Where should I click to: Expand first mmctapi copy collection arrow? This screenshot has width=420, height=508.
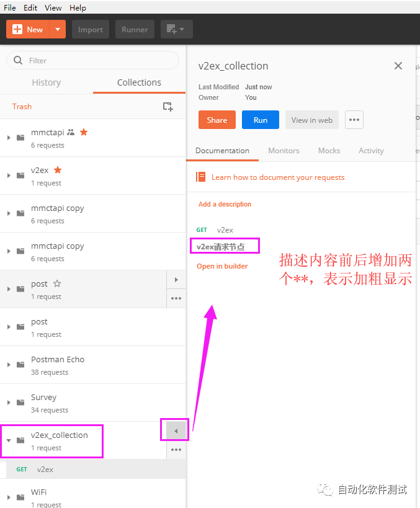(x=9, y=213)
